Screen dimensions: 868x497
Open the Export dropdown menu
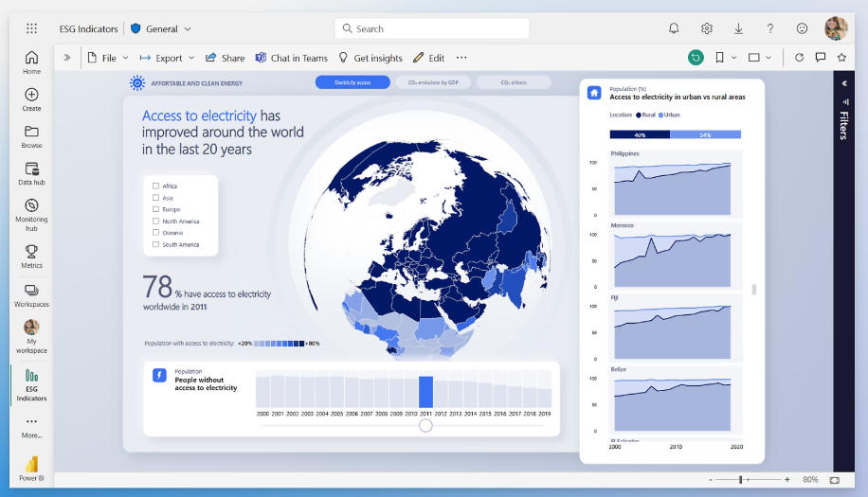(x=168, y=58)
